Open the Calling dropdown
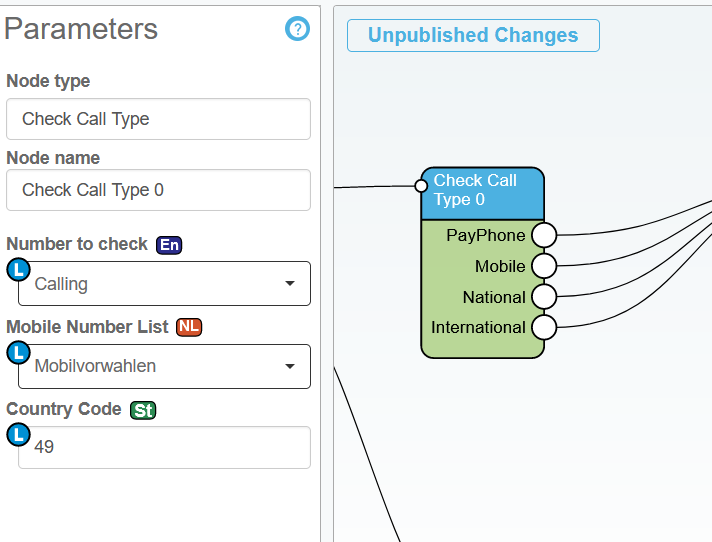This screenshot has width=712, height=542. tap(164, 284)
